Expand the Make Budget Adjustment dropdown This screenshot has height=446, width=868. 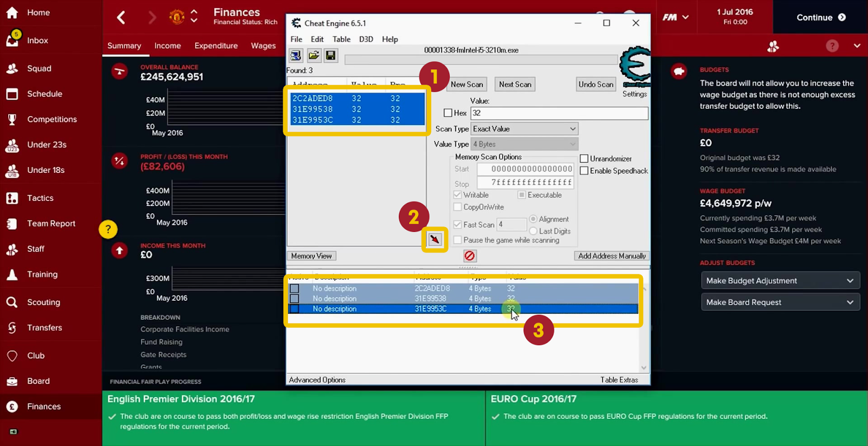(x=780, y=281)
